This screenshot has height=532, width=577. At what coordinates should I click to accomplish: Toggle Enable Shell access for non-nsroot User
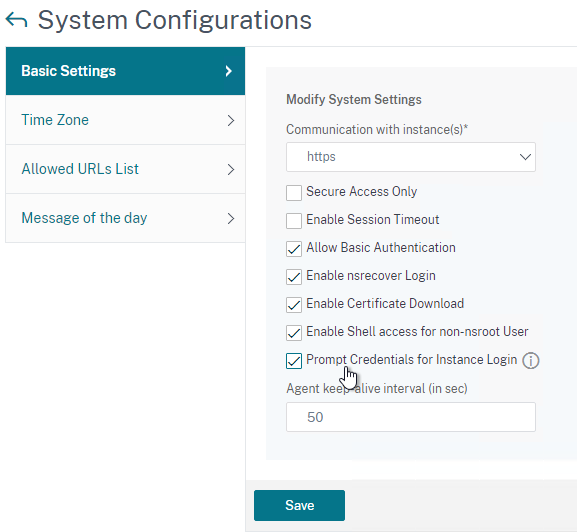[x=294, y=333]
